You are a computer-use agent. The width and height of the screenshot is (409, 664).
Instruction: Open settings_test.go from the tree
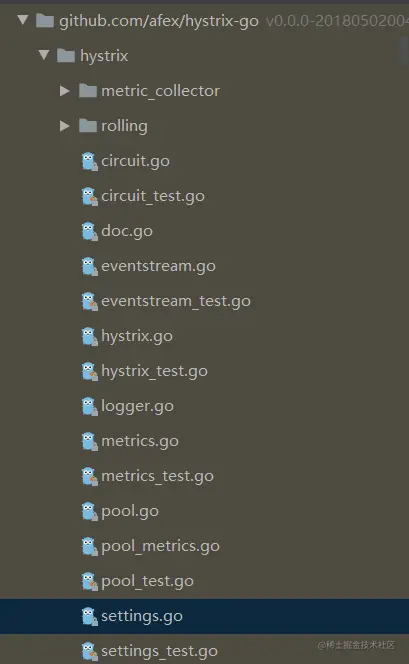click(160, 651)
